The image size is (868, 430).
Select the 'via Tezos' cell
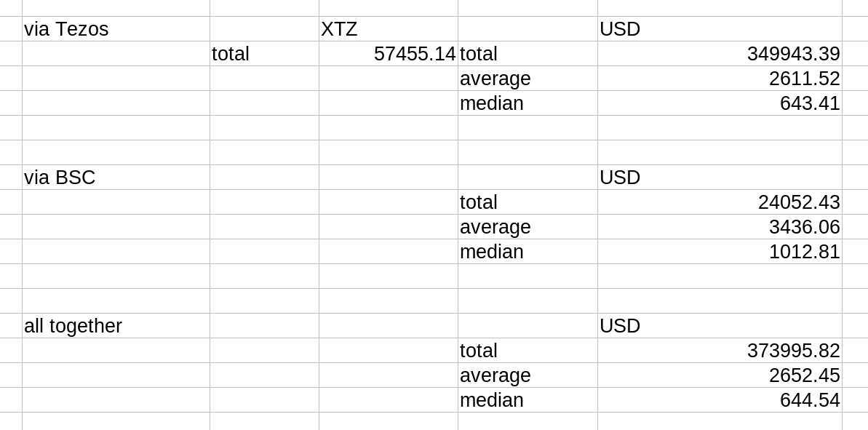[x=116, y=29]
